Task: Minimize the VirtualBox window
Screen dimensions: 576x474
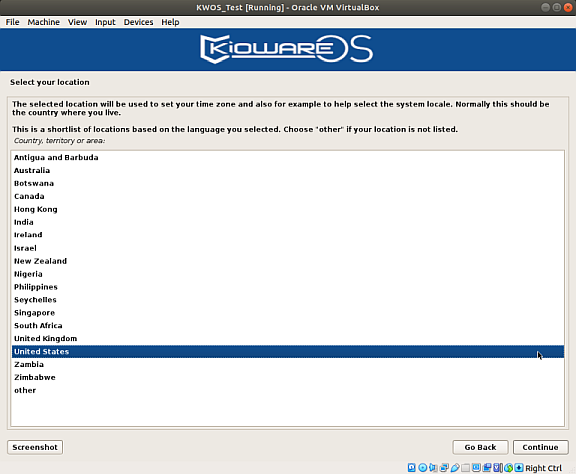Action: [x=546, y=7]
